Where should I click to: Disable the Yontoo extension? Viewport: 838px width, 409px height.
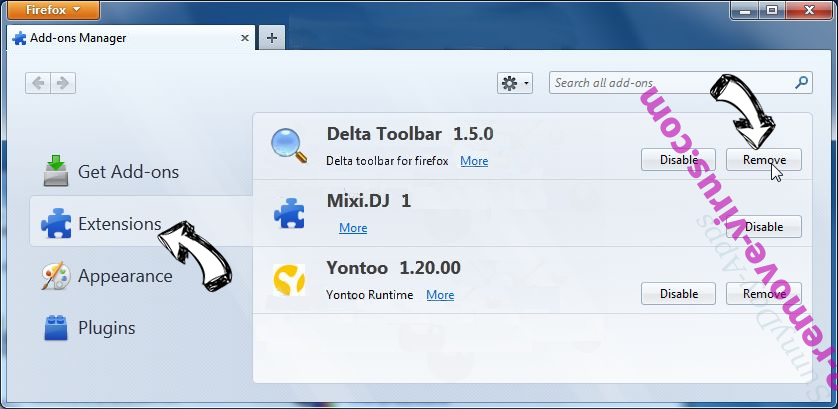point(678,294)
